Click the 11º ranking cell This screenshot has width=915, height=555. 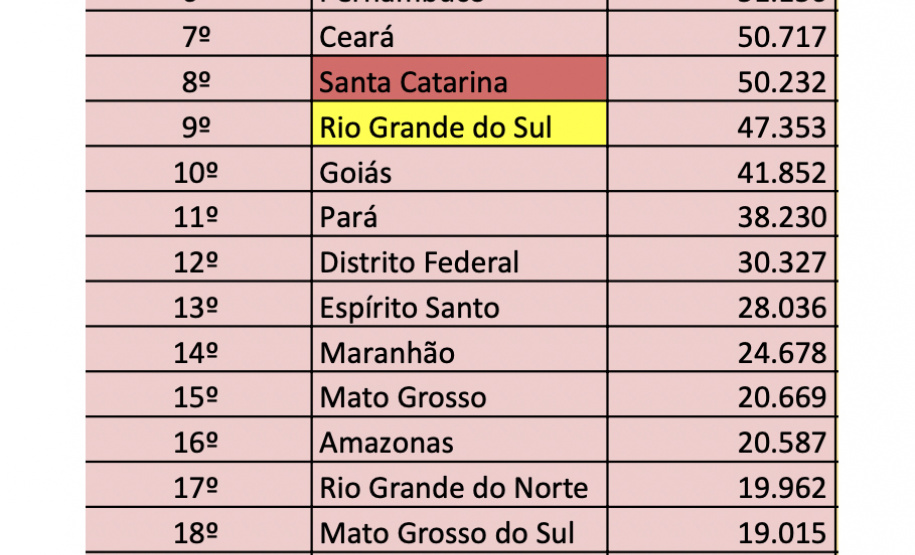click(197, 218)
